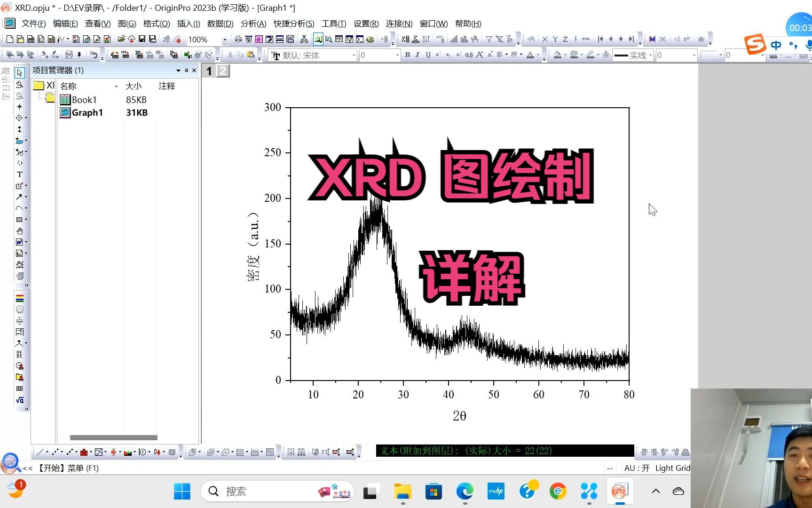Save the project using the Save icon

pyautogui.click(x=142, y=40)
